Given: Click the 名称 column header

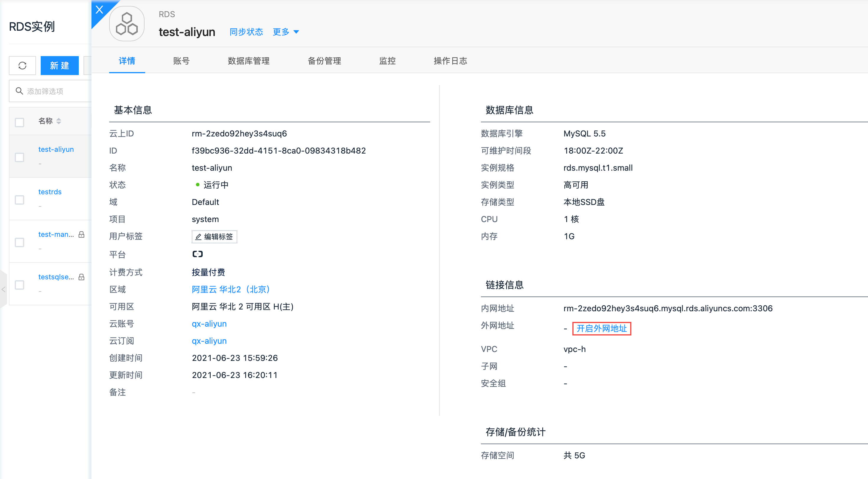Looking at the screenshot, I should (x=45, y=121).
